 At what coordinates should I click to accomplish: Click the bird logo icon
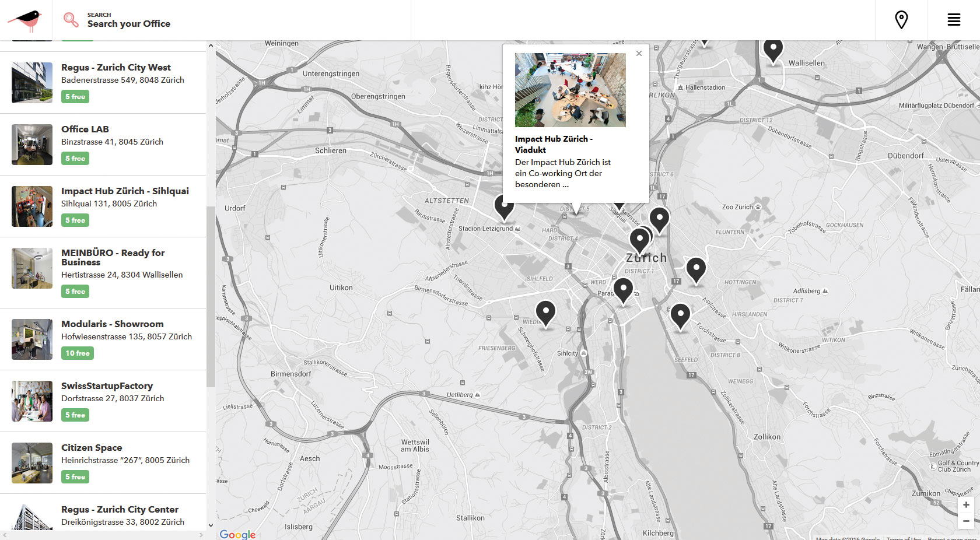tap(25, 20)
